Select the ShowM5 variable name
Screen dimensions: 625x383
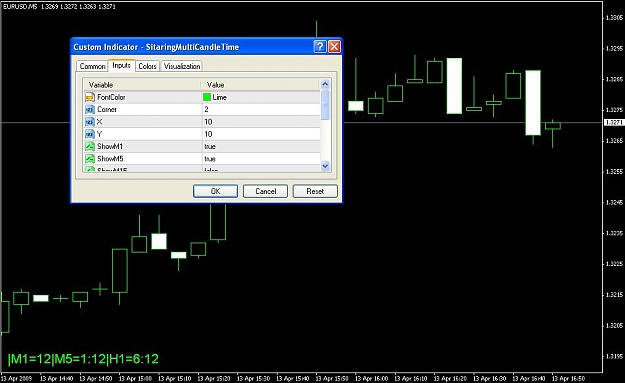[110, 159]
